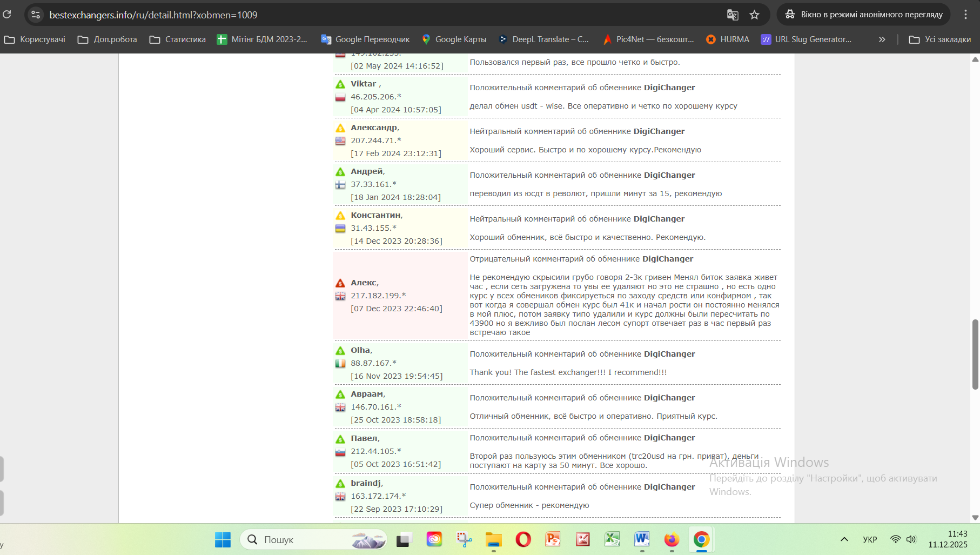
Task: Click the Google Translate page icon
Action: tap(733, 15)
